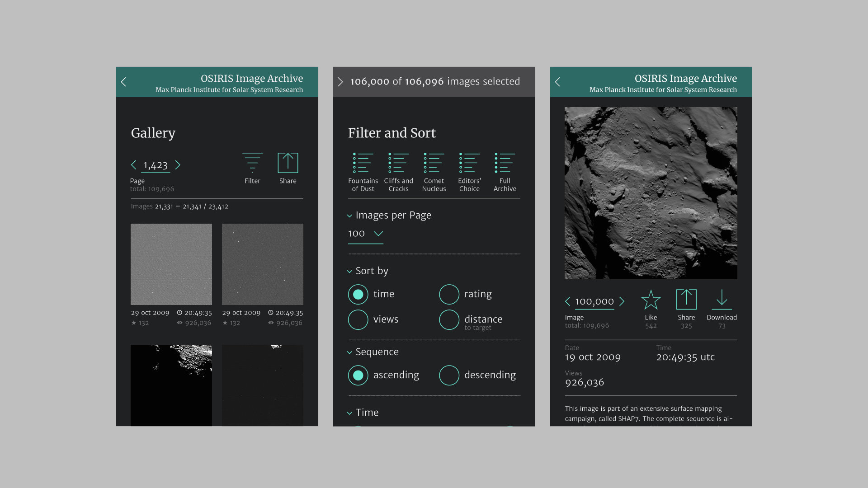The height and width of the screenshot is (488, 868).
Task: Go back from Gallery header arrow
Action: 123,82
